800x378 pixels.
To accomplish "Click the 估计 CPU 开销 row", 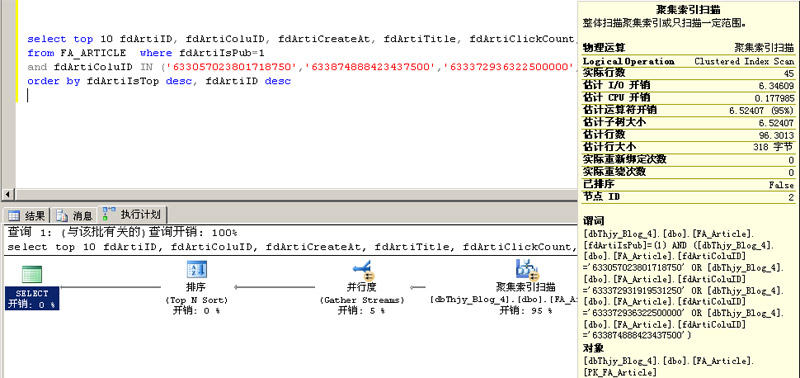I will [688, 98].
